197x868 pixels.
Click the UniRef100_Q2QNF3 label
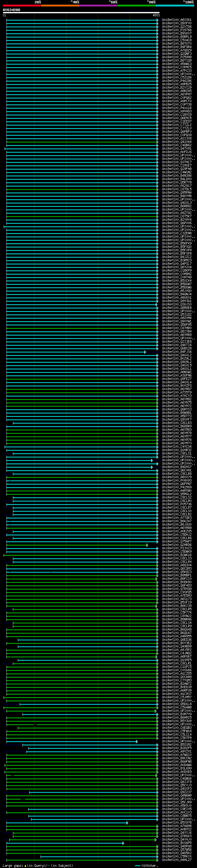(176, 54)
